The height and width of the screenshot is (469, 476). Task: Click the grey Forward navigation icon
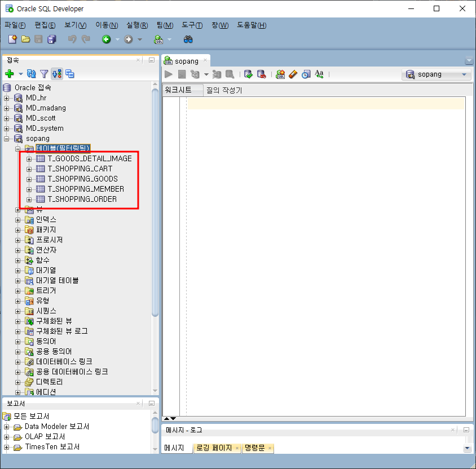(129, 39)
